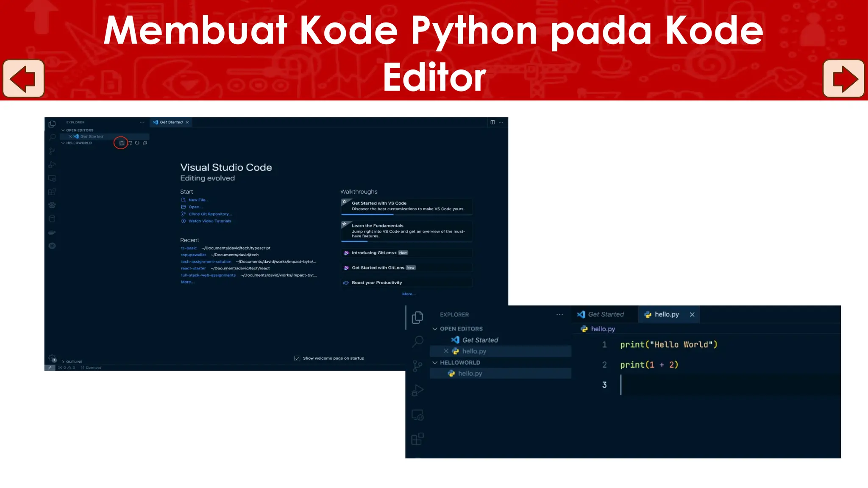
Task: Click Clone Git Repository... link
Action: coord(206,214)
